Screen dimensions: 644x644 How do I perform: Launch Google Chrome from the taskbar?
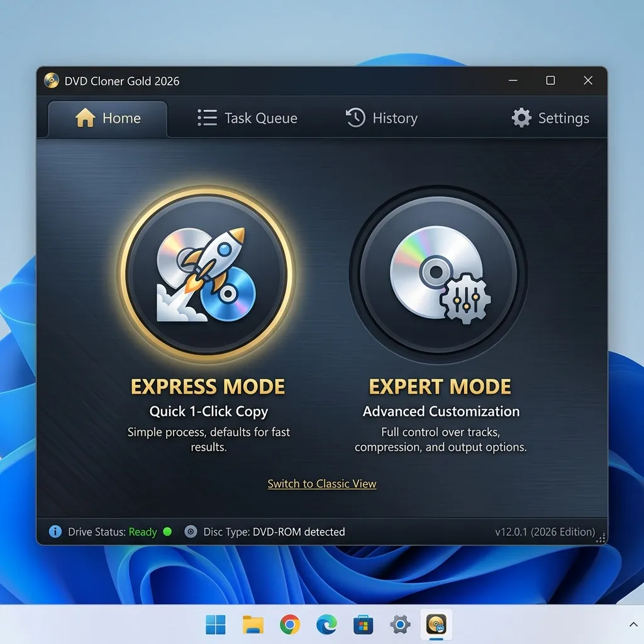289,625
